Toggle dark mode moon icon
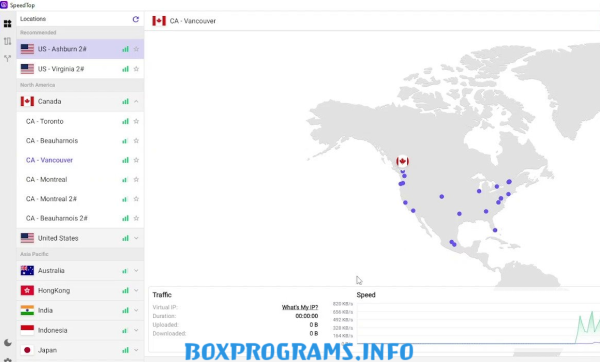 pos(7,342)
